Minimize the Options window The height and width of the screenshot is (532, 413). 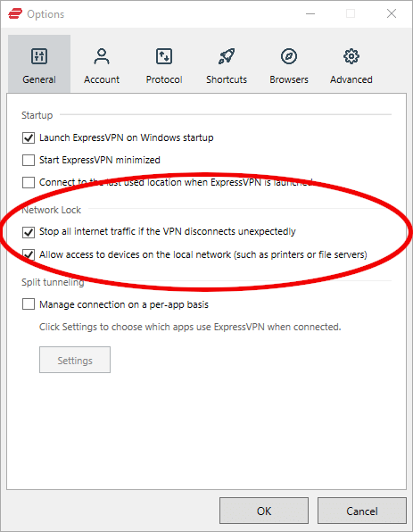pyautogui.click(x=310, y=14)
